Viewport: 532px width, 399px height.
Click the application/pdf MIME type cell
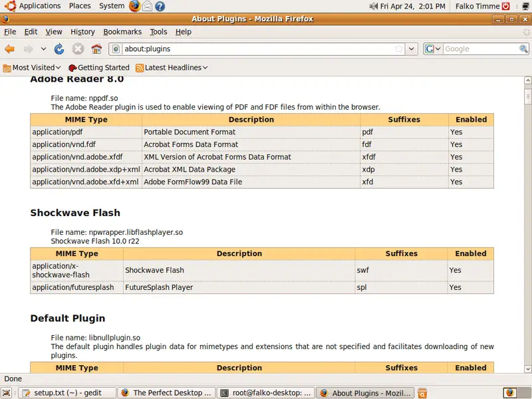pyautogui.click(x=86, y=132)
